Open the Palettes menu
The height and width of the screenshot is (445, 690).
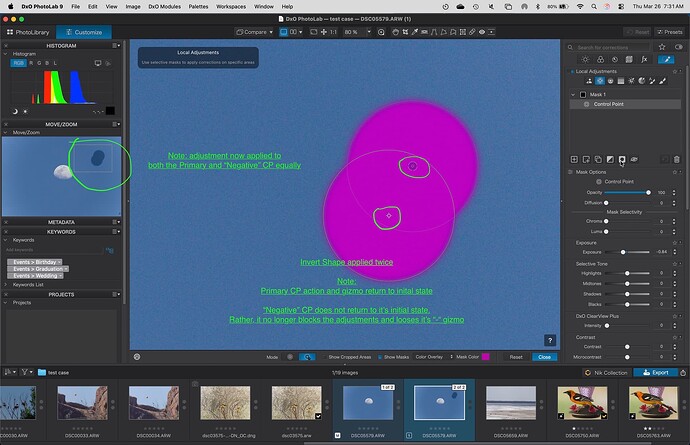198,7
